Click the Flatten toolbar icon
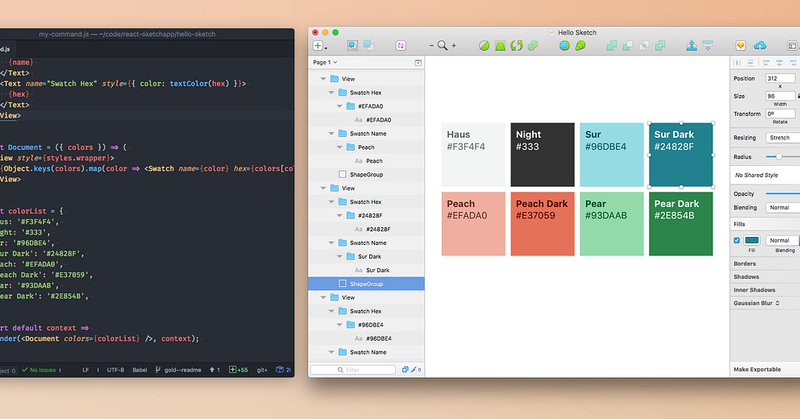The image size is (800, 419). click(x=533, y=46)
